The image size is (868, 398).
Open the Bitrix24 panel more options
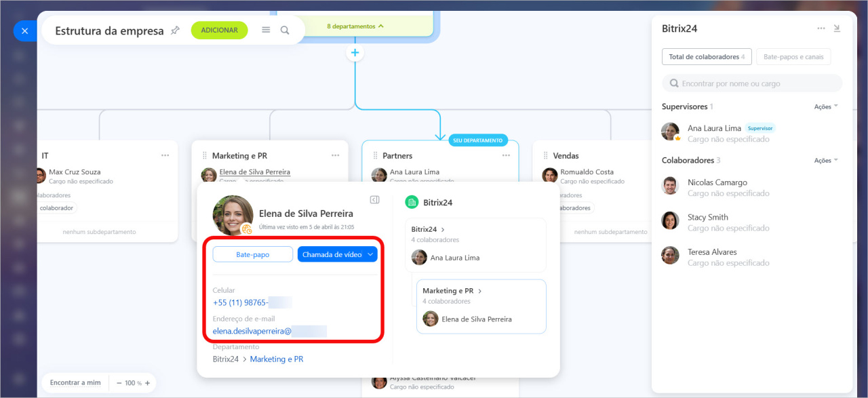[821, 28]
